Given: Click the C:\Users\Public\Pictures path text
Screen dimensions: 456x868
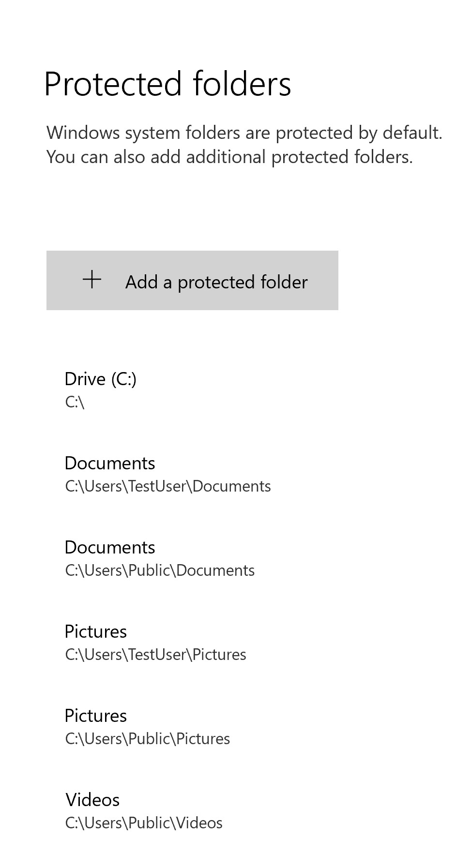Looking at the screenshot, I should [x=148, y=739].
